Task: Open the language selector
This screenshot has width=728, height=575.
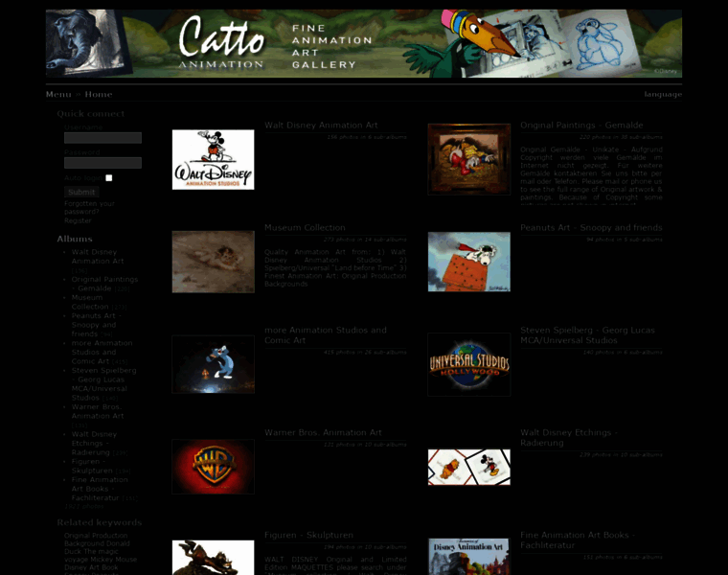Action: click(663, 94)
